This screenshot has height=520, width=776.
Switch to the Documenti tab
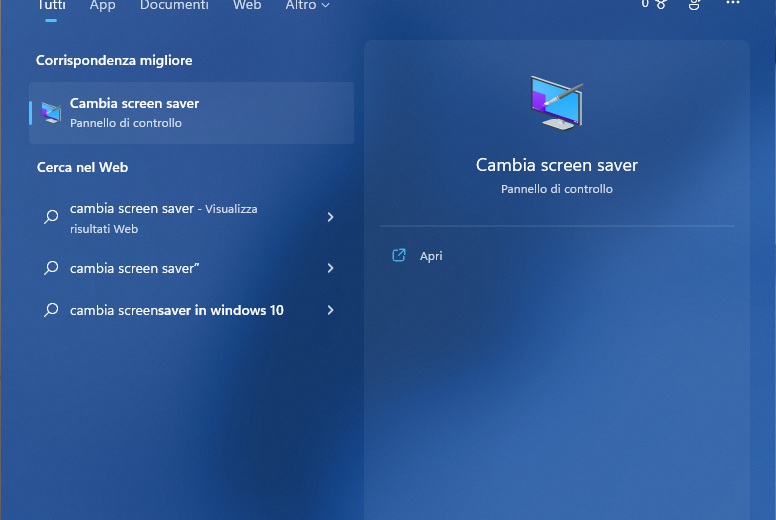pyautogui.click(x=174, y=5)
